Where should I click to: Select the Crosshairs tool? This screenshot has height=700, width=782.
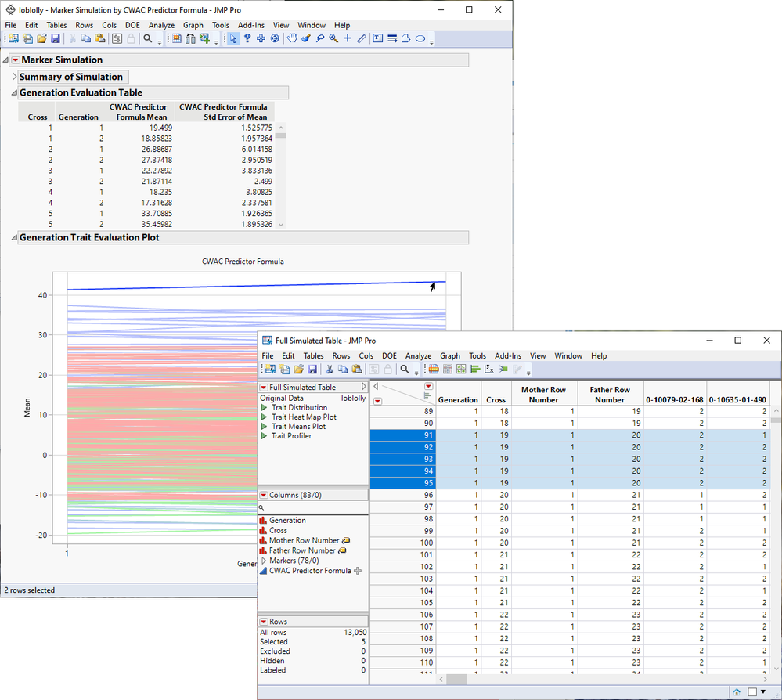pos(348,38)
